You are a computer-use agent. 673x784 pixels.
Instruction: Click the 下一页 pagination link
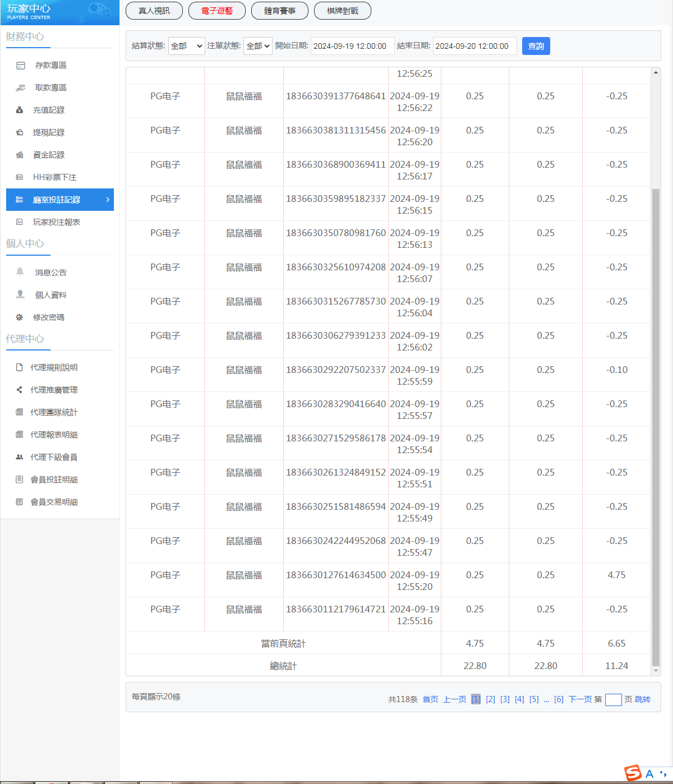[580, 699]
